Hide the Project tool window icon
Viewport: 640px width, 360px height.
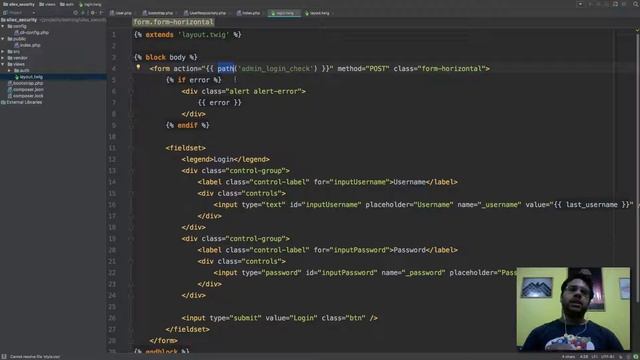pos(101,13)
